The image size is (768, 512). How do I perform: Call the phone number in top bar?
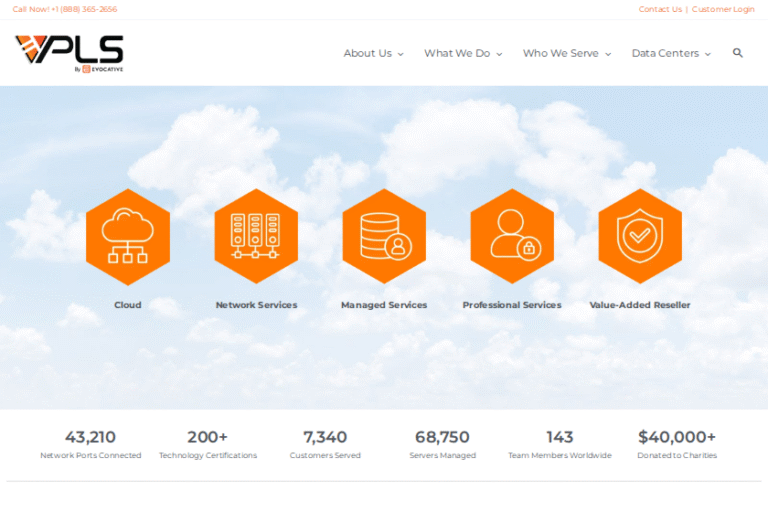point(64,9)
